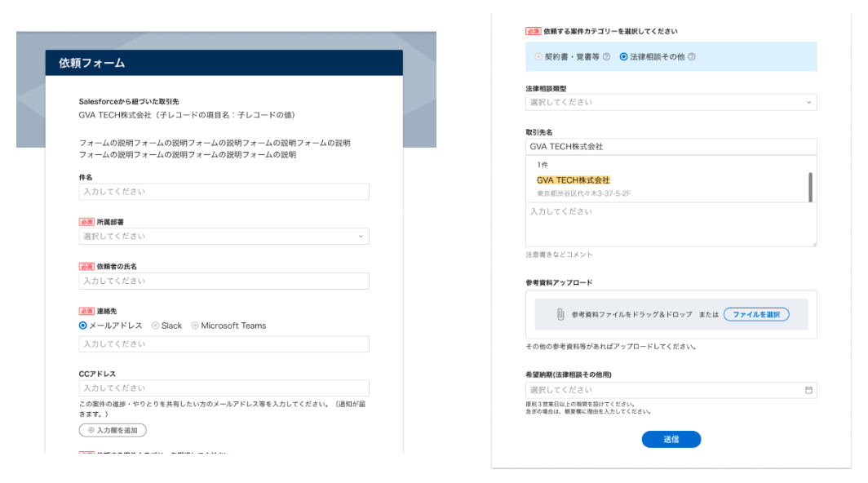The width and height of the screenshot is (868, 483).
Task: Click the comment textarea above 注意書きなどコメント
Action: (x=671, y=224)
